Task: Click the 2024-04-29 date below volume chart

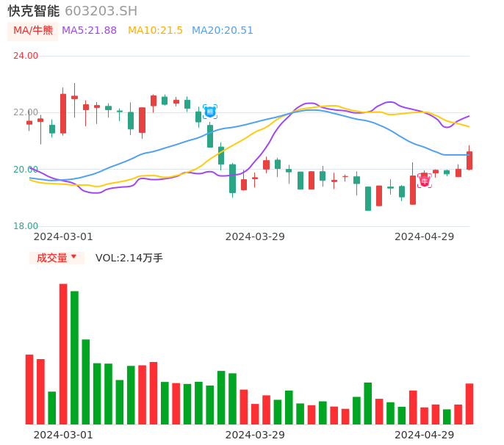Action: click(425, 435)
